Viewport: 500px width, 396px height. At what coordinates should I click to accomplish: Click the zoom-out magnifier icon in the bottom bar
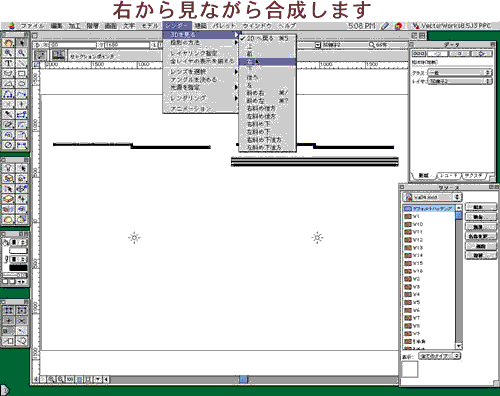tap(60, 379)
